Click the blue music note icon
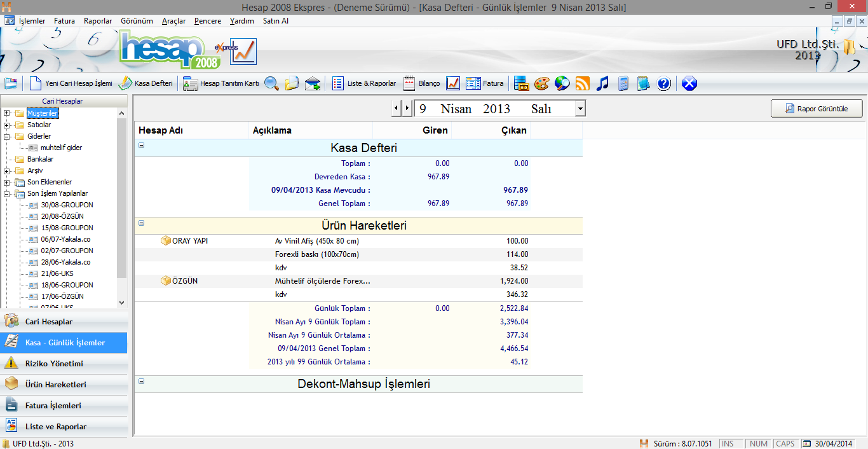This screenshot has height=449, width=868. (x=603, y=83)
